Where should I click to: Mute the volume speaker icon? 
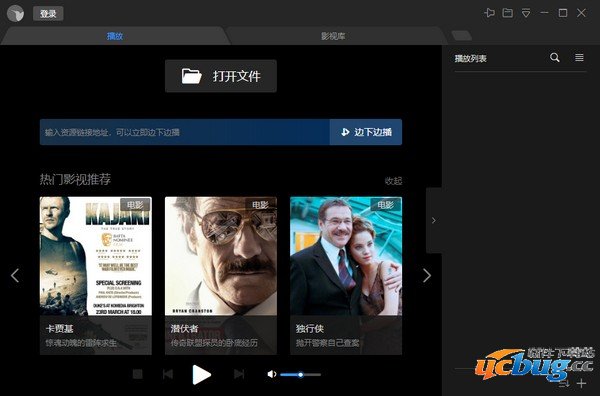(x=272, y=374)
